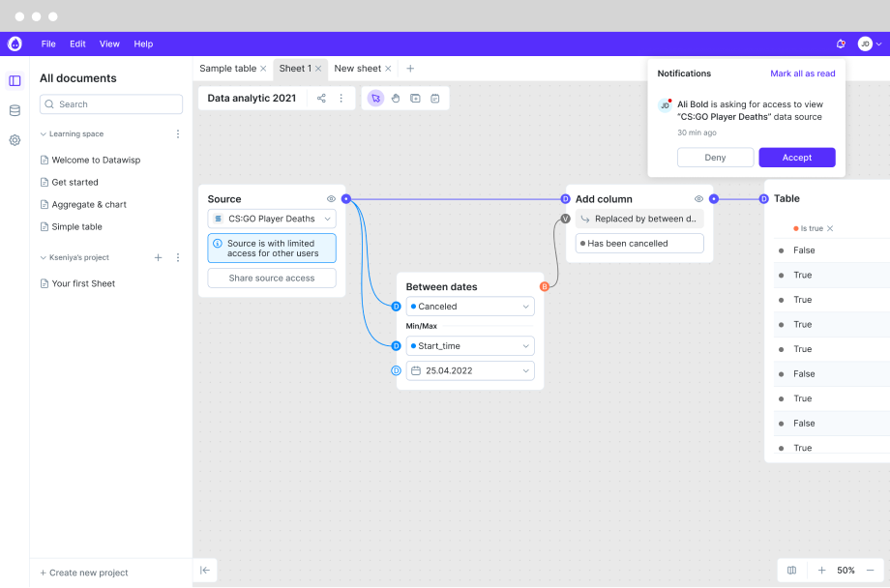The width and height of the screenshot is (890, 588).
Task: Open the 25.04.2022 date dropdown
Action: 470,370
